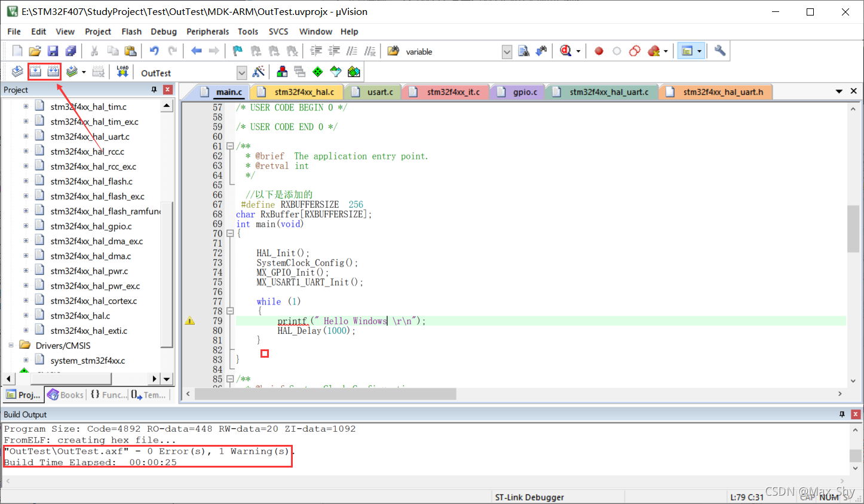Open Manage Run-Time Environment with the green diamond icon
This screenshot has width=864, height=504.
click(x=318, y=72)
